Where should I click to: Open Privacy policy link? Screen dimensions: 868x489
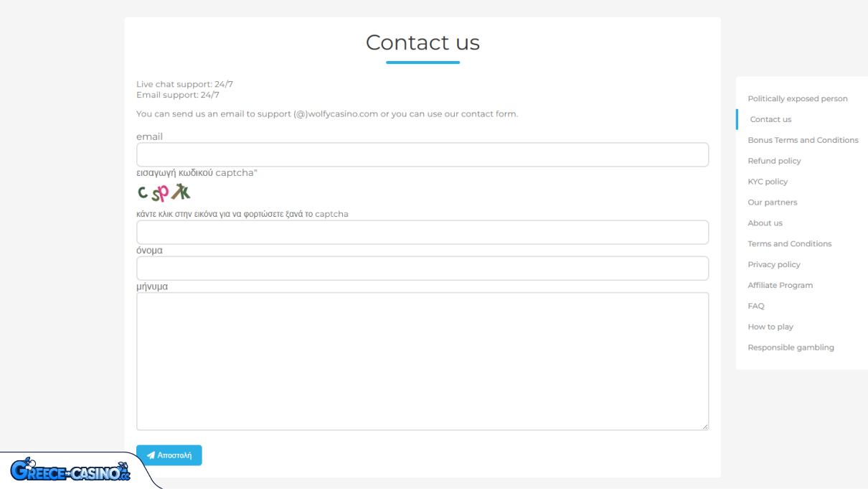point(773,265)
